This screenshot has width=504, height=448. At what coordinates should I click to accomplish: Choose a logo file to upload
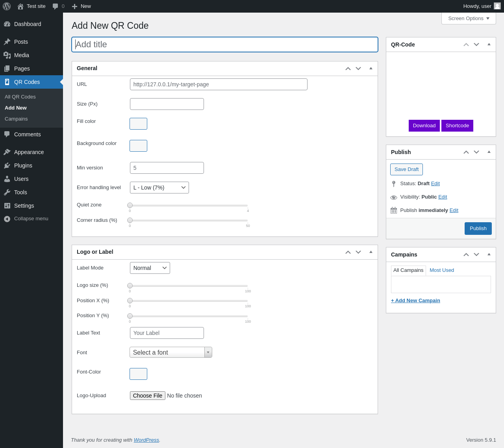coord(148,396)
